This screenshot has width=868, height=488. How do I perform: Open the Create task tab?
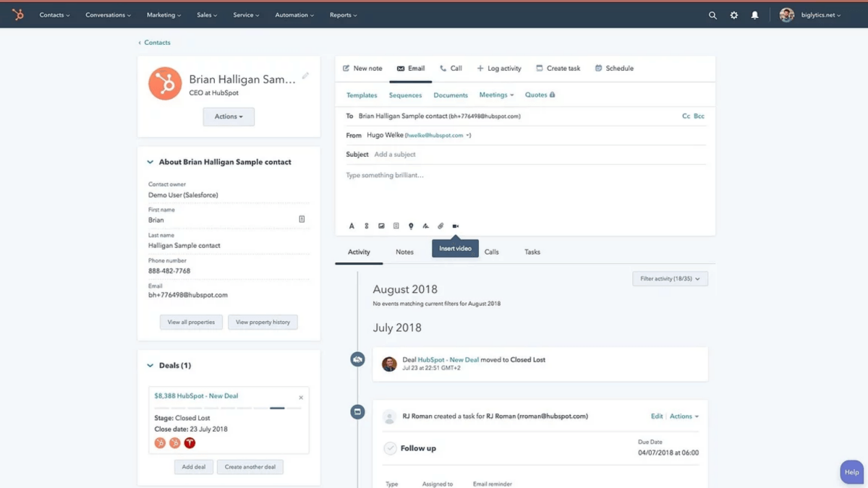click(558, 69)
